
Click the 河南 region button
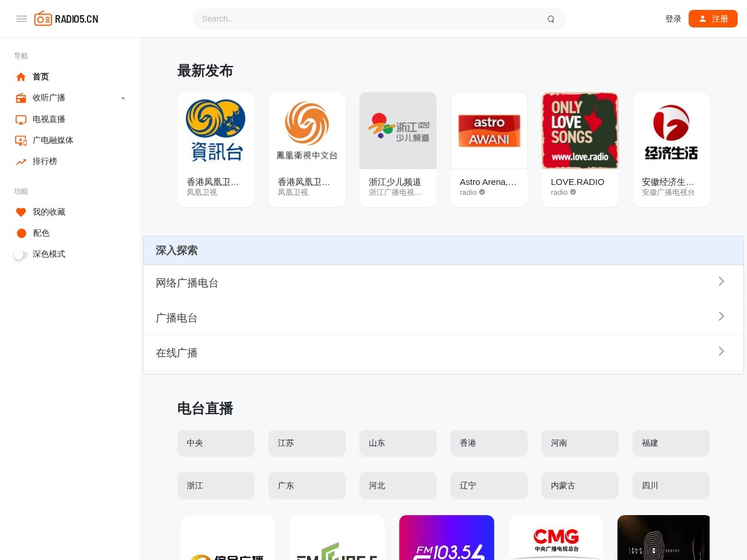coord(580,443)
